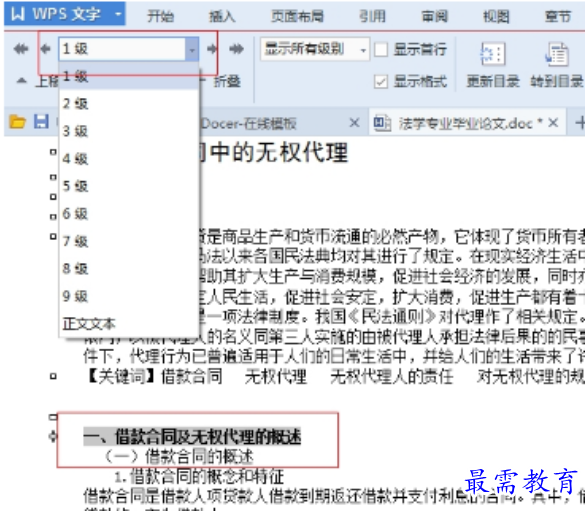This screenshot has width=586, height=513.
Task: Click the 转到目录 icon
Action: [556, 54]
